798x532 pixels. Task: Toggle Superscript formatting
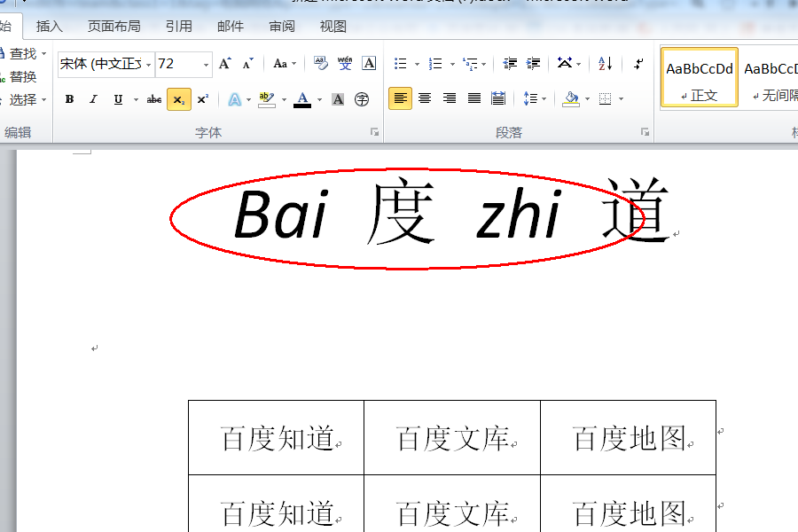point(203,99)
